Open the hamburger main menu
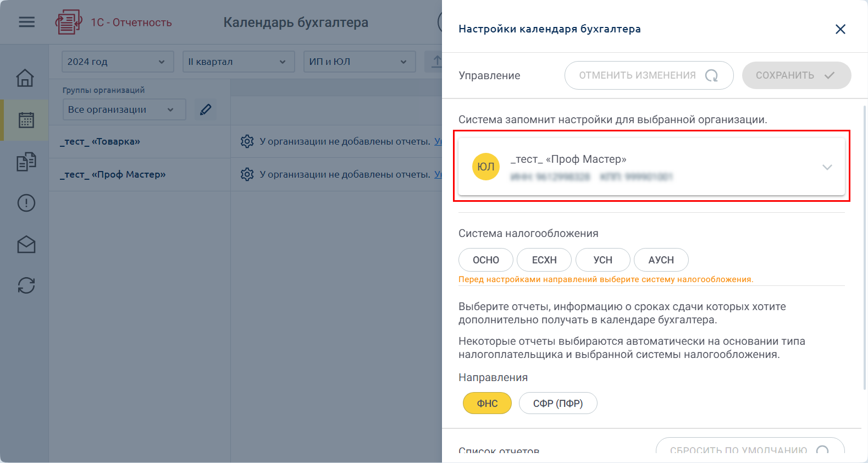Screen dimensions: 868x463 26,22
